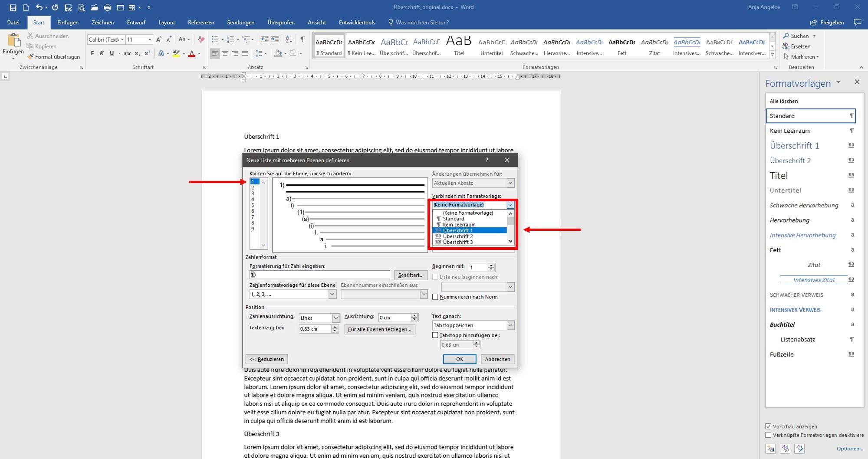Viewport: 868px width, 459px height.
Task: Open Zahlenausrichtung Links dropdown
Action: coord(335,318)
